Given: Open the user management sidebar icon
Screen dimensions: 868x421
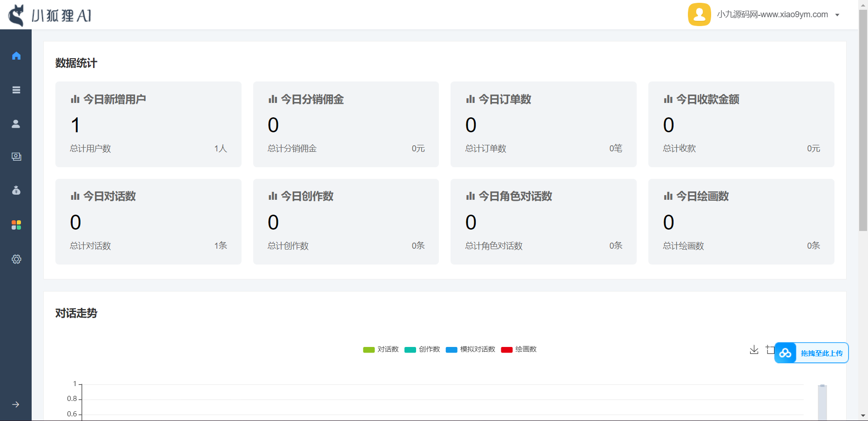Looking at the screenshot, I should click(x=16, y=124).
